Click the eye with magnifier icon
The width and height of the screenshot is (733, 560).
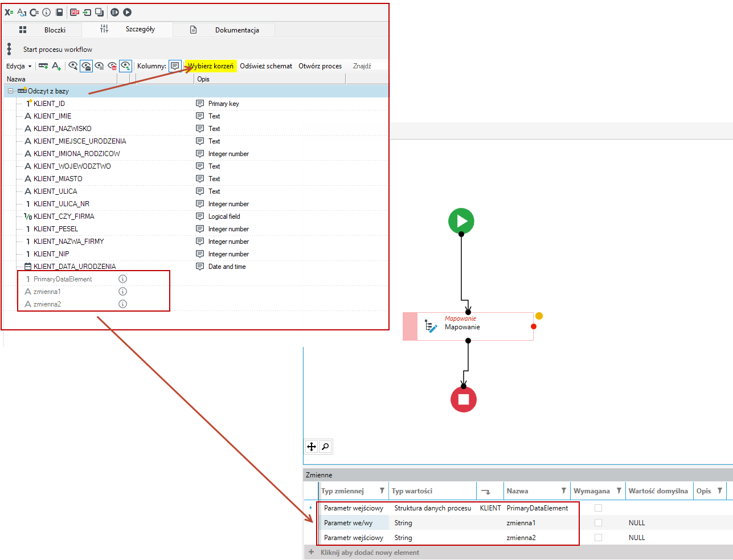[x=73, y=66]
